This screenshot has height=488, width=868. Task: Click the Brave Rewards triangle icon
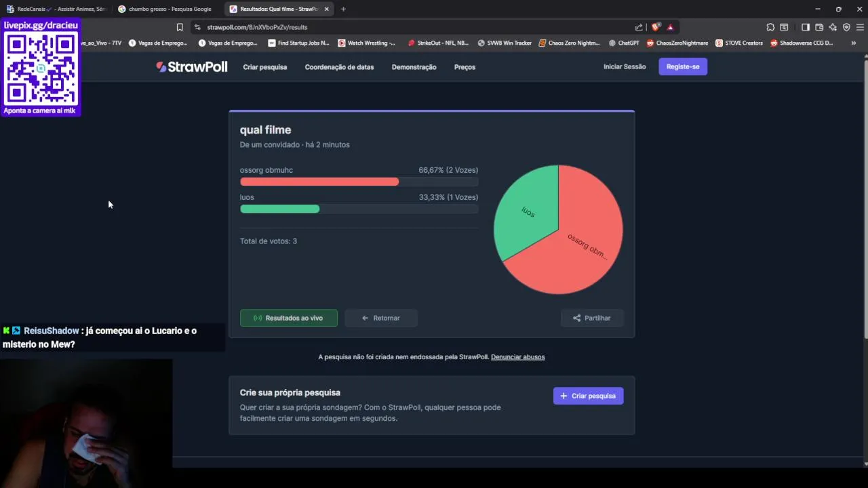point(670,27)
